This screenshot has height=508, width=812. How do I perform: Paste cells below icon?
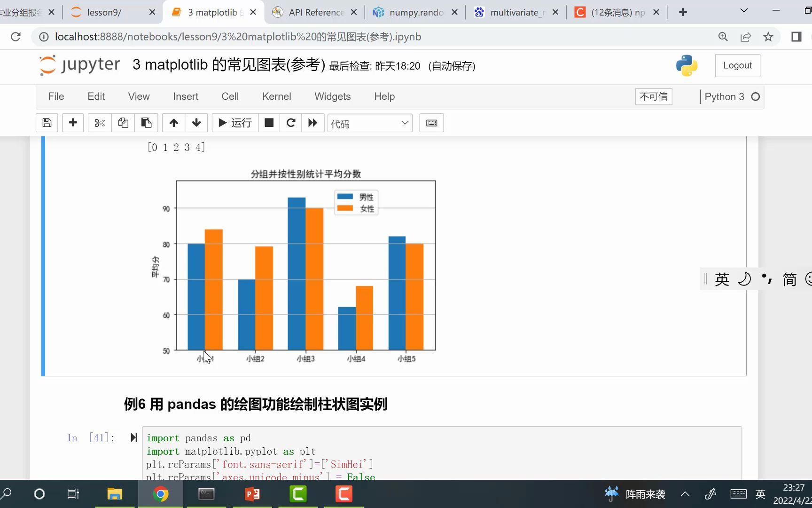146,123
